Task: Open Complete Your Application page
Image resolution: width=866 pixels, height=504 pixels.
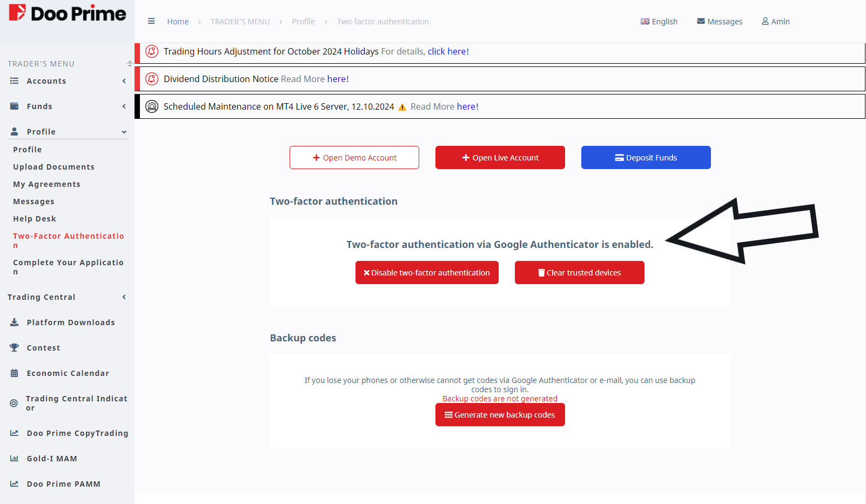Action: click(69, 267)
